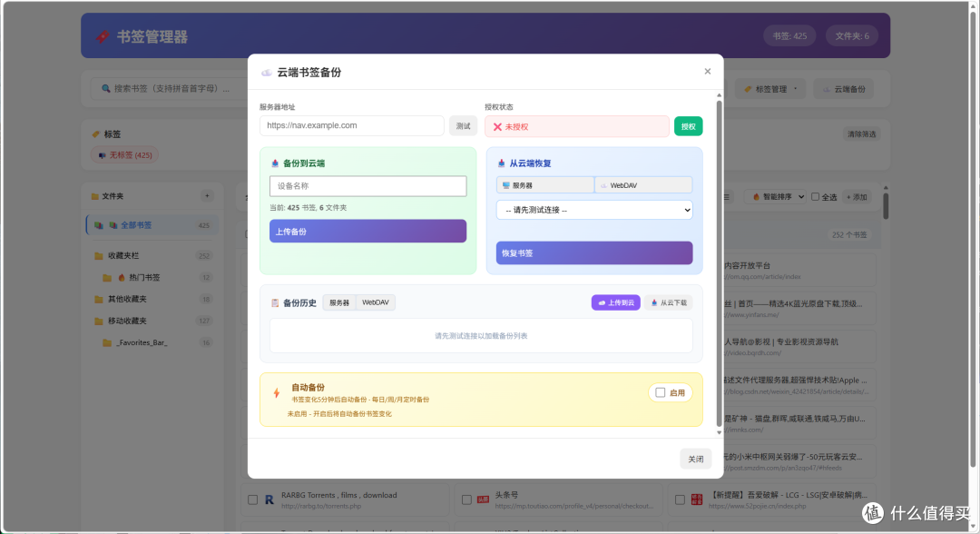980x534 pixels.
Task: Click the download icon beside 从云端恢复 heading
Action: (501, 163)
